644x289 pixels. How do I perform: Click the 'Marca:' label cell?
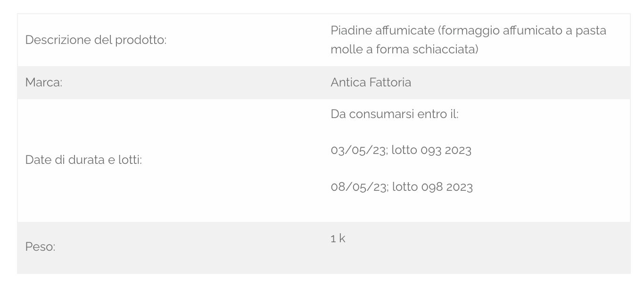coord(44,83)
